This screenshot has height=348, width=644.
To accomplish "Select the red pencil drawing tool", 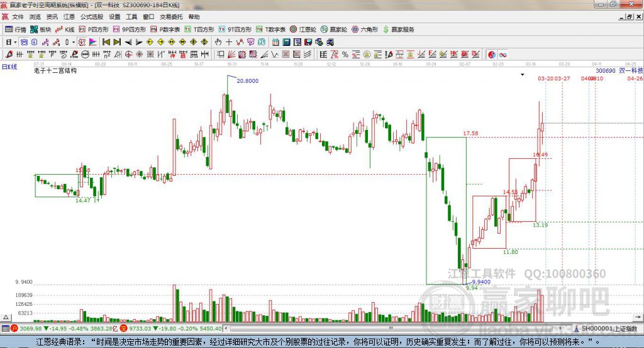I will (9, 55).
